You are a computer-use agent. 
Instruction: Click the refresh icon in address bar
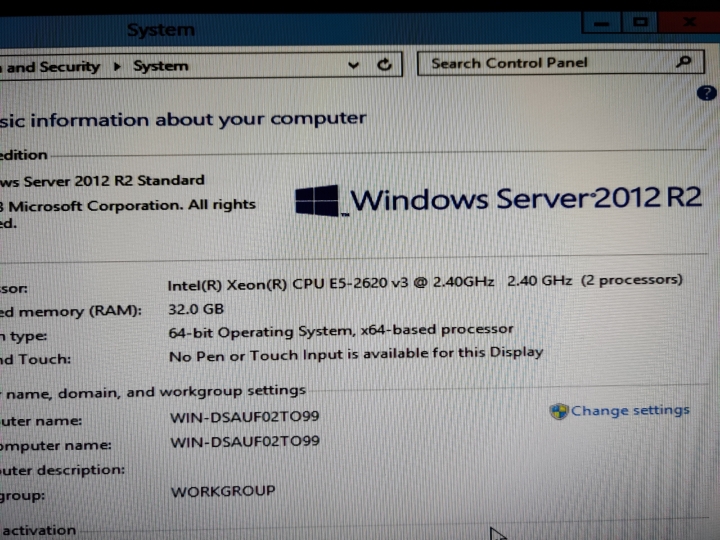click(x=384, y=65)
